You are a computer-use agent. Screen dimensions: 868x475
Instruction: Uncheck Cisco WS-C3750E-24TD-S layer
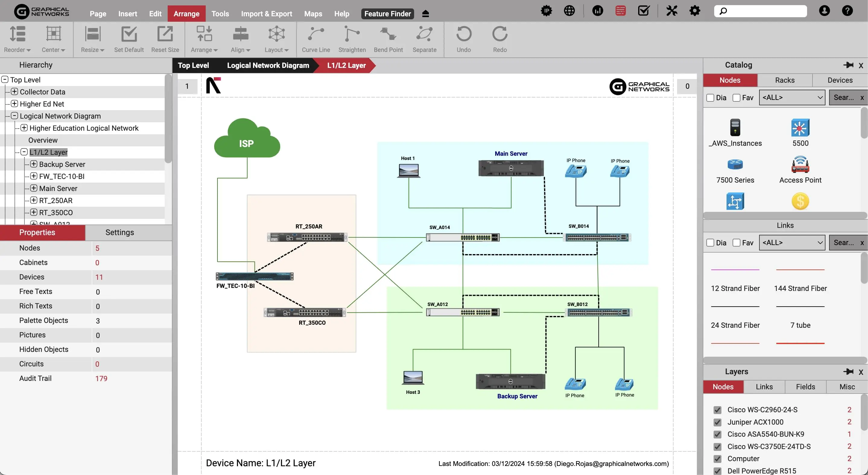point(718,447)
